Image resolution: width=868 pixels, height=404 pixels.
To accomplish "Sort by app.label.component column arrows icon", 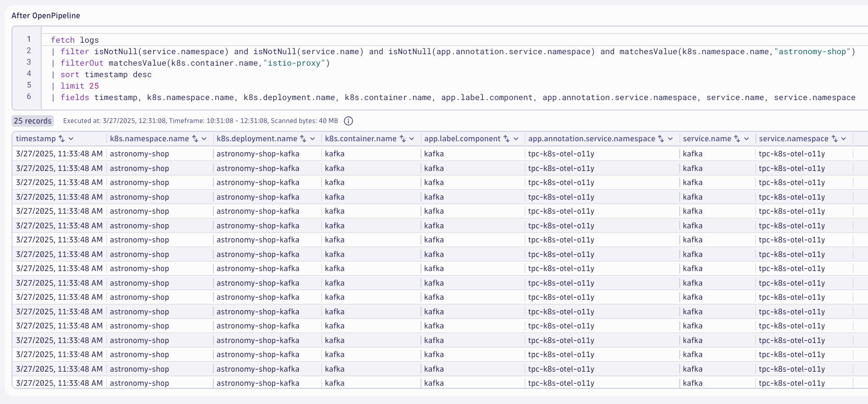I will [x=507, y=139].
